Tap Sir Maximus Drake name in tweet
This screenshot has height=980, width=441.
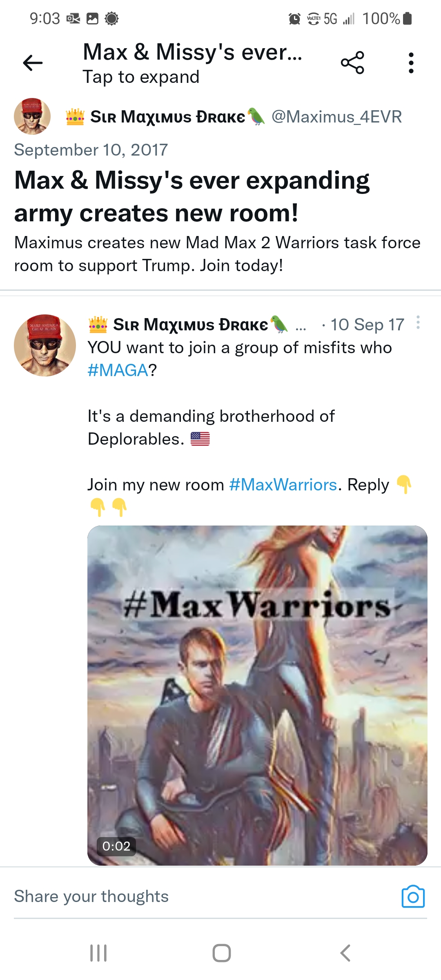click(x=190, y=325)
